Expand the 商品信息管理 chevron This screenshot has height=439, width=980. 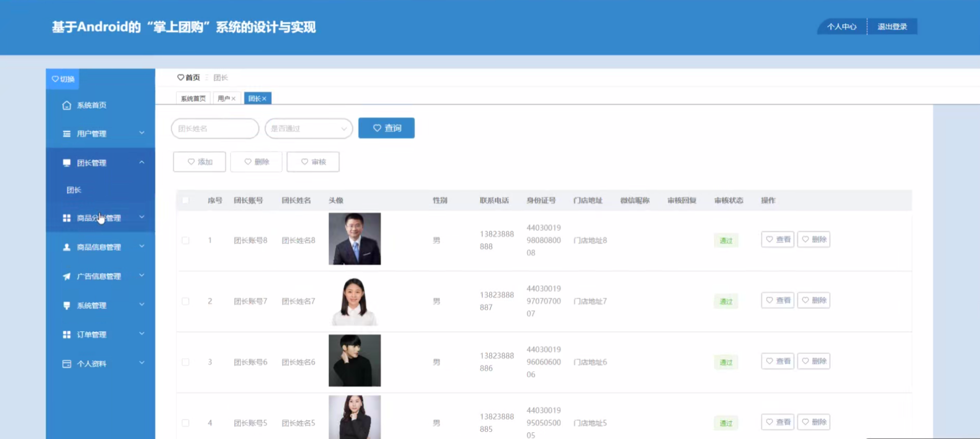pos(141,246)
